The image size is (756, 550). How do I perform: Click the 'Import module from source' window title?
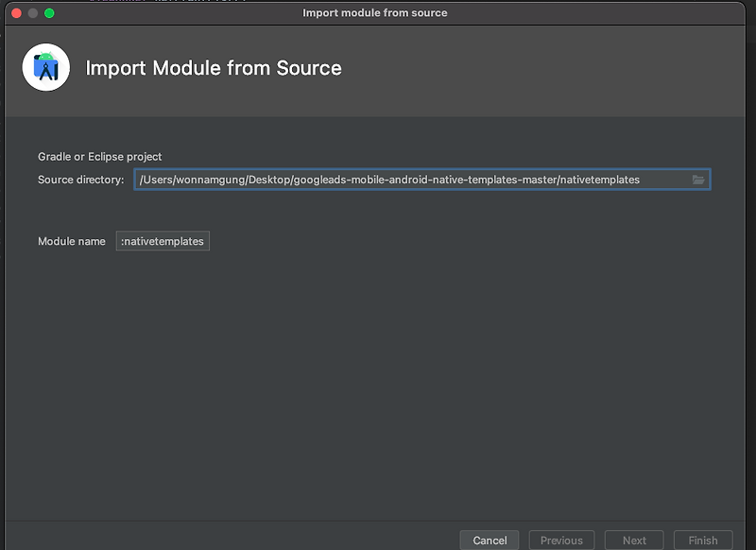pos(374,13)
